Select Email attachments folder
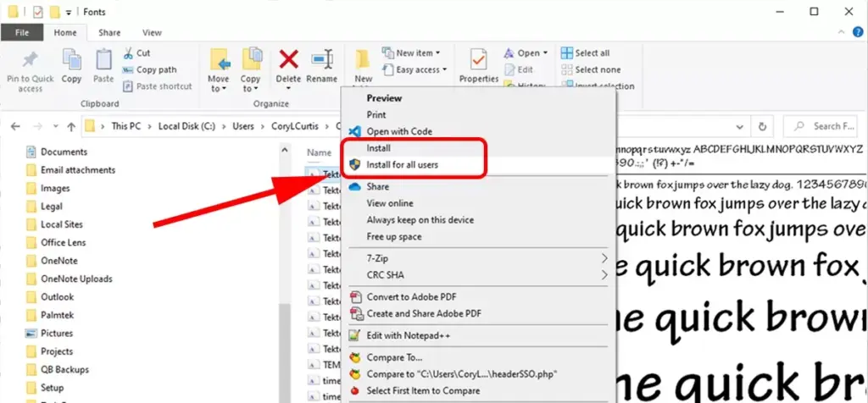The image size is (868, 403). (x=77, y=169)
